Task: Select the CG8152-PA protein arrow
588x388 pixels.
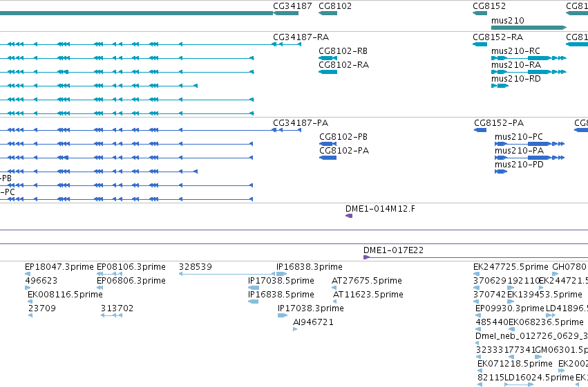Action: [x=480, y=130]
